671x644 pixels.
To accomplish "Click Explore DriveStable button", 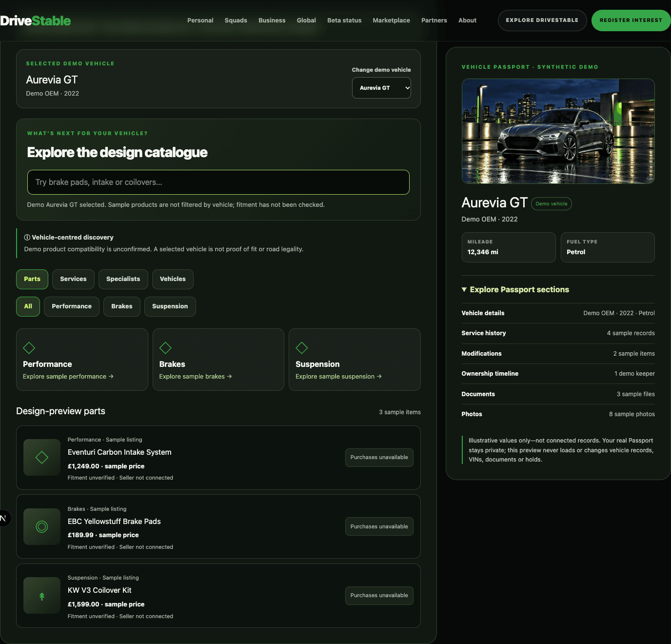I will point(542,20).
